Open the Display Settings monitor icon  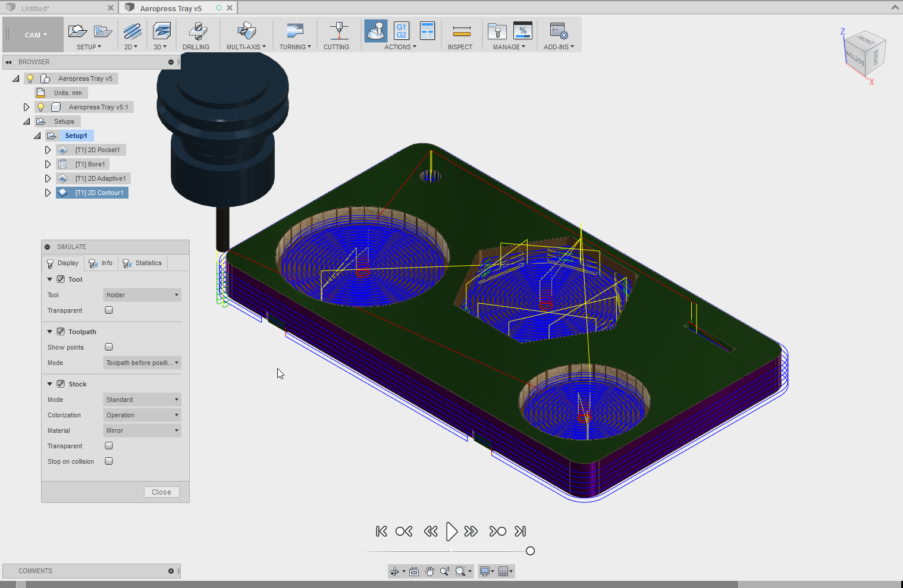(485, 571)
